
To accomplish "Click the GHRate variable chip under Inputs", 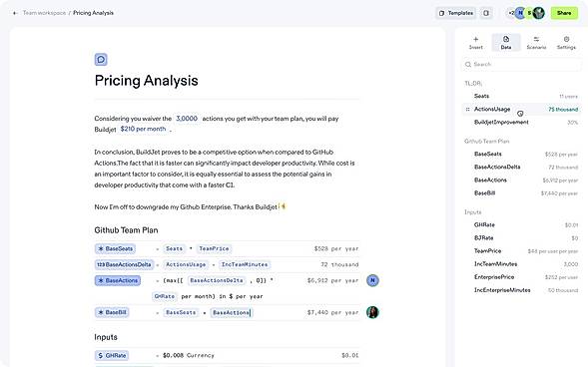I will pyautogui.click(x=112, y=355).
